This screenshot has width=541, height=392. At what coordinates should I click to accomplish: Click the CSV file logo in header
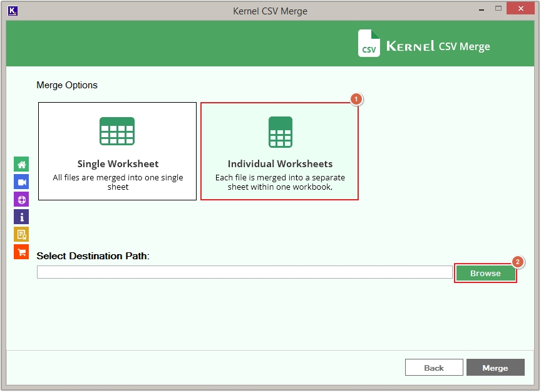pos(369,43)
